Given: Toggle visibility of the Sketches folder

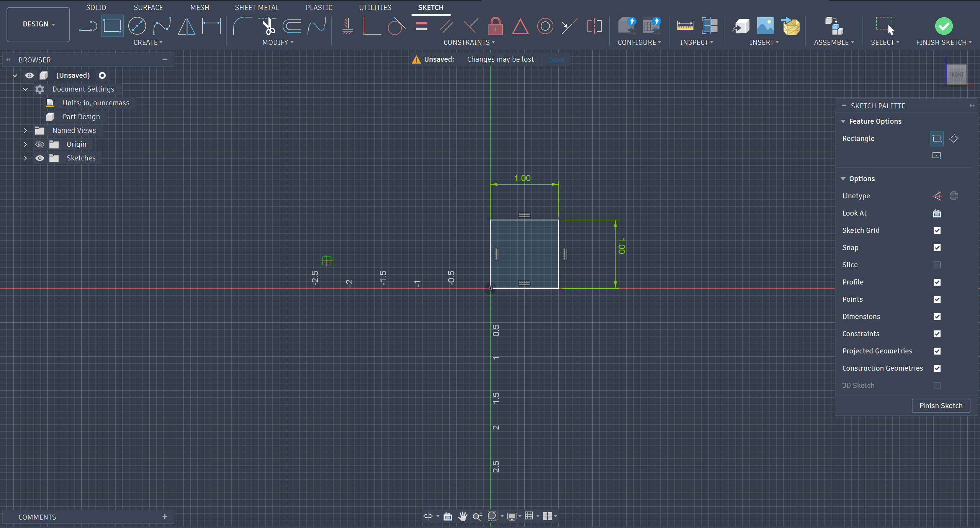Looking at the screenshot, I should [x=40, y=158].
